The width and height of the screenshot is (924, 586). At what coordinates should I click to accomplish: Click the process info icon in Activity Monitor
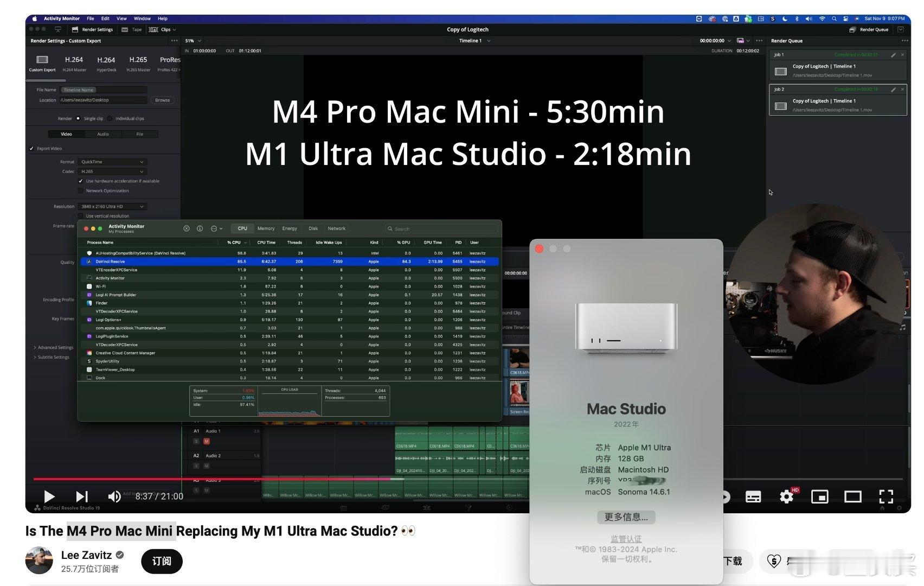click(200, 228)
